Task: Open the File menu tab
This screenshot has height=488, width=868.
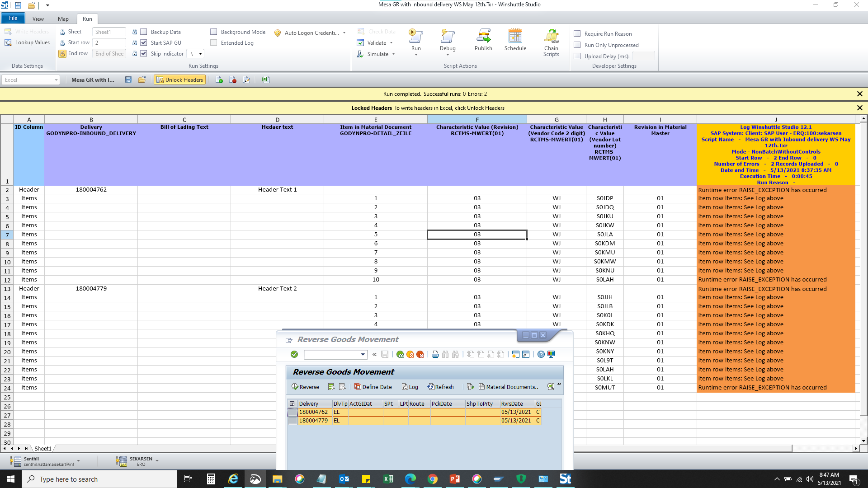Action: [13, 18]
